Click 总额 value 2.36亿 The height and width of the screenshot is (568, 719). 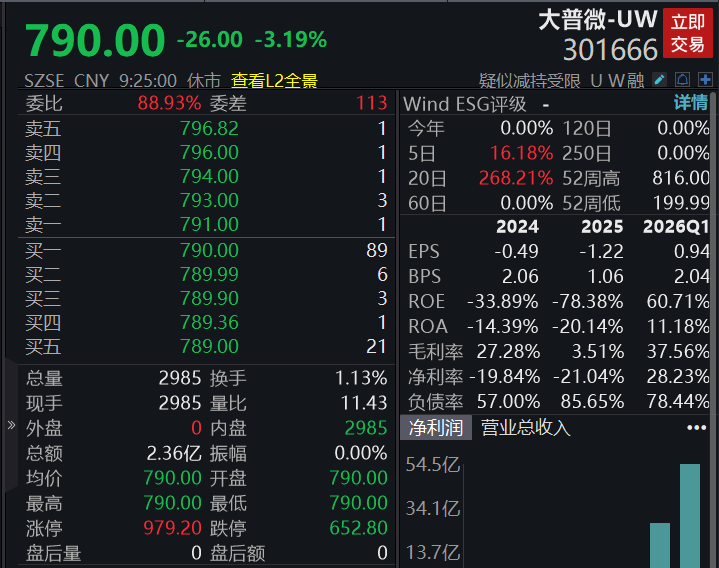174,453
